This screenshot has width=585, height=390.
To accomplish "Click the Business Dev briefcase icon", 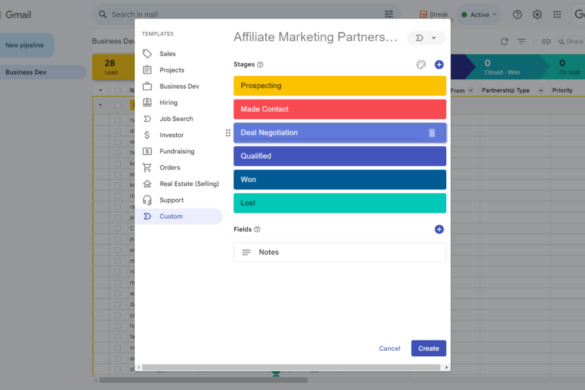I will [147, 86].
